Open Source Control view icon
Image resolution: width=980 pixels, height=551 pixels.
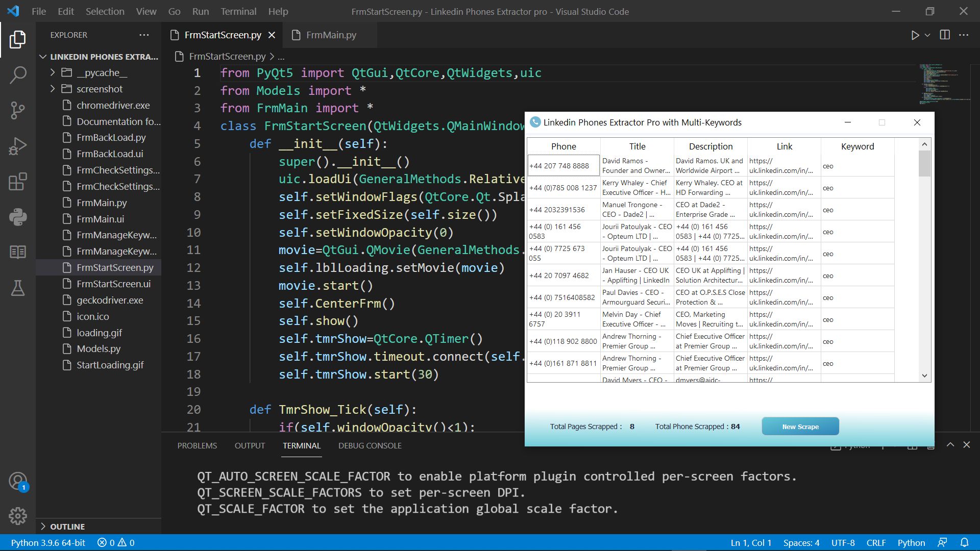coord(18,110)
